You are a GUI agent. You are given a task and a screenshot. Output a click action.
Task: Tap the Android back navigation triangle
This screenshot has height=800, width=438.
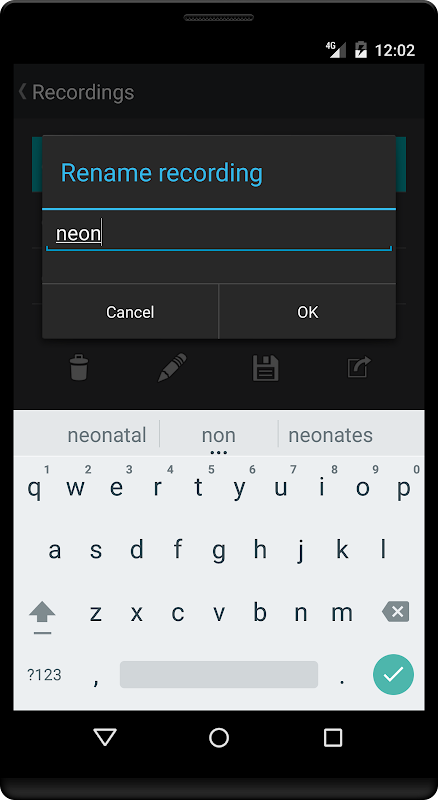pyautogui.click(x=105, y=737)
